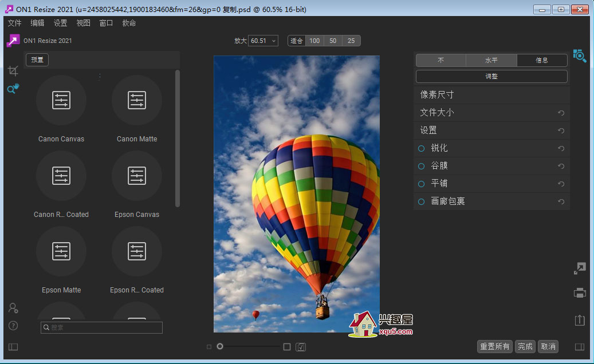Click the ON1 Resize 2021 logo icon
594x364 pixels.
click(13, 41)
